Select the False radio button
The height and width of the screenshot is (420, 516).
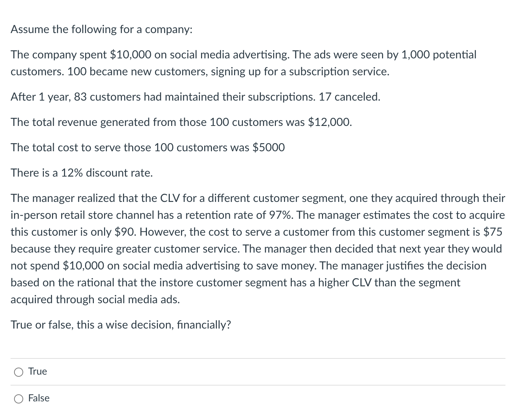19,399
